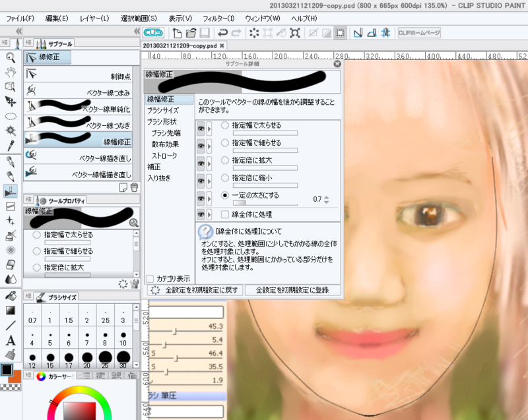The width and height of the screenshot is (528, 420).
Task: Open sub tool detail wrench icon
Action: pos(135,284)
